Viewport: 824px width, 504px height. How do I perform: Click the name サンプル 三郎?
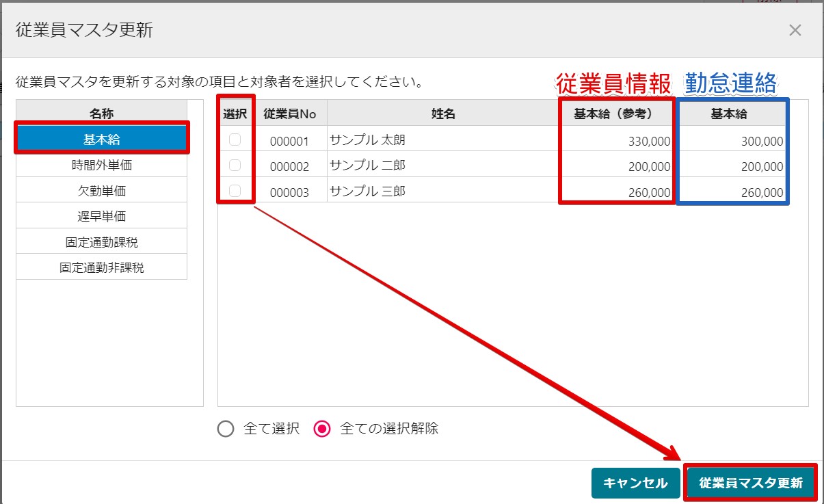(x=367, y=191)
